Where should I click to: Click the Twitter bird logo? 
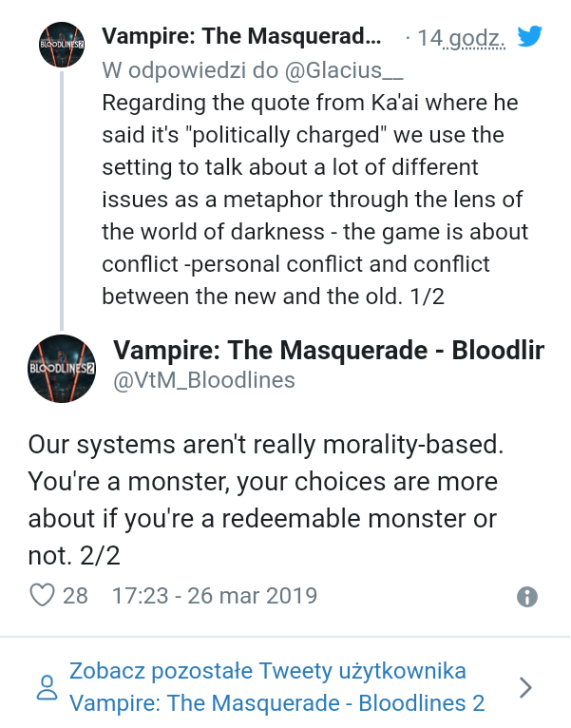click(528, 37)
